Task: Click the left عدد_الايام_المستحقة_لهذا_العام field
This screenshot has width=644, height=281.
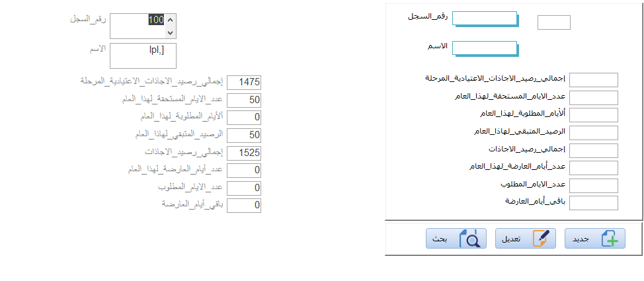Action: click(244, 100)
